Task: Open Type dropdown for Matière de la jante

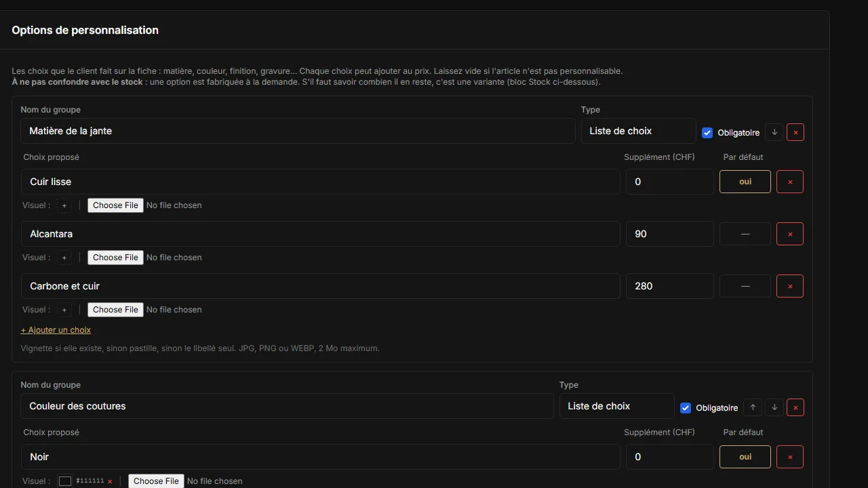Action: click(638, 131)
